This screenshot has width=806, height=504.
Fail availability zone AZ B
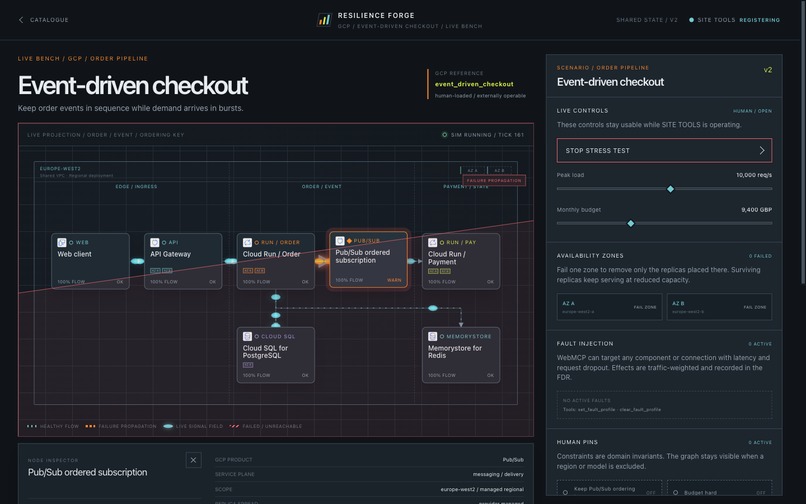click(719, 307)
